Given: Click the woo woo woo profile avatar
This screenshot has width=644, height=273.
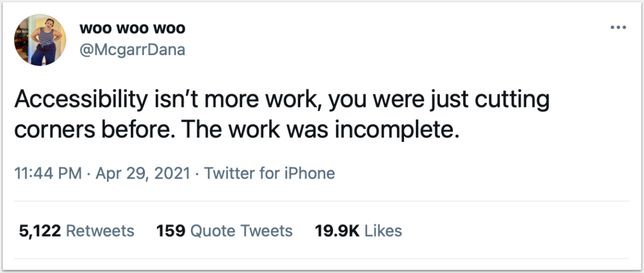Looking at the screenshot, I should point(40,40).
